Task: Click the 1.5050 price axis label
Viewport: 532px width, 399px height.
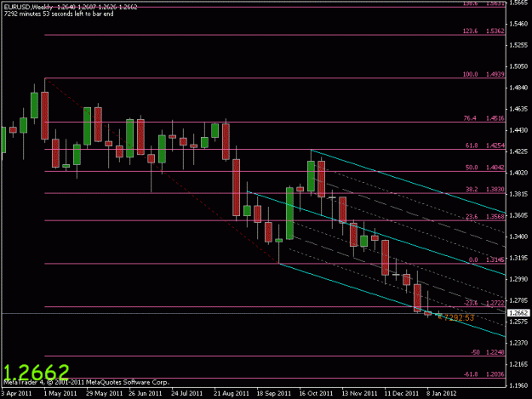Action: point(518,66)
